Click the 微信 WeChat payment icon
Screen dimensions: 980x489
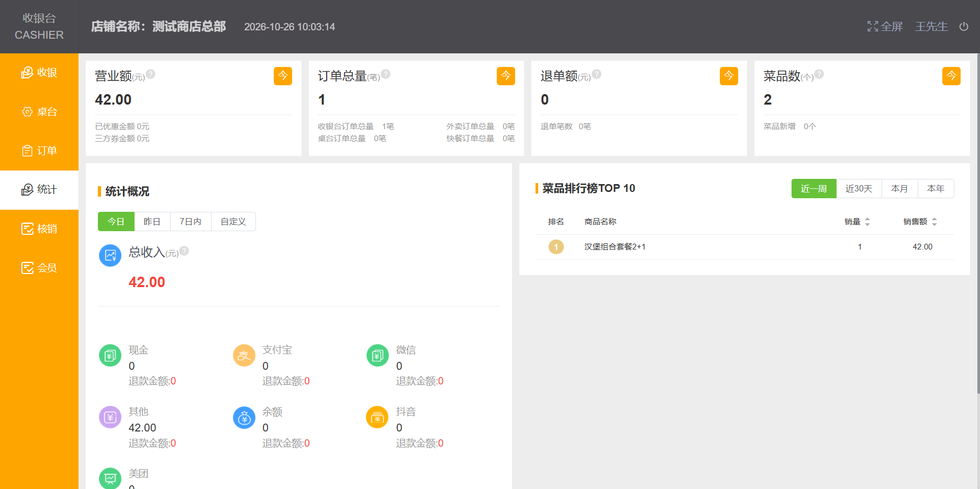tap(377, 356)
